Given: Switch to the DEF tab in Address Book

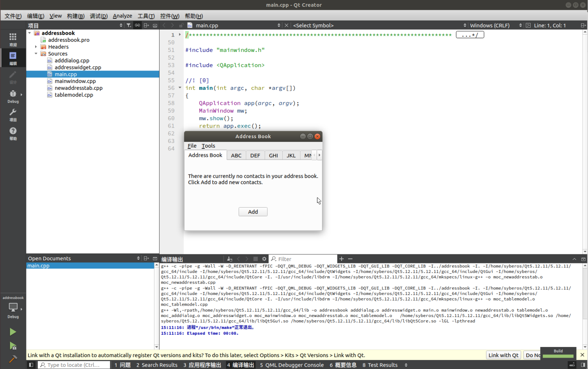Looking at the screenshot, I should [255, 156].
